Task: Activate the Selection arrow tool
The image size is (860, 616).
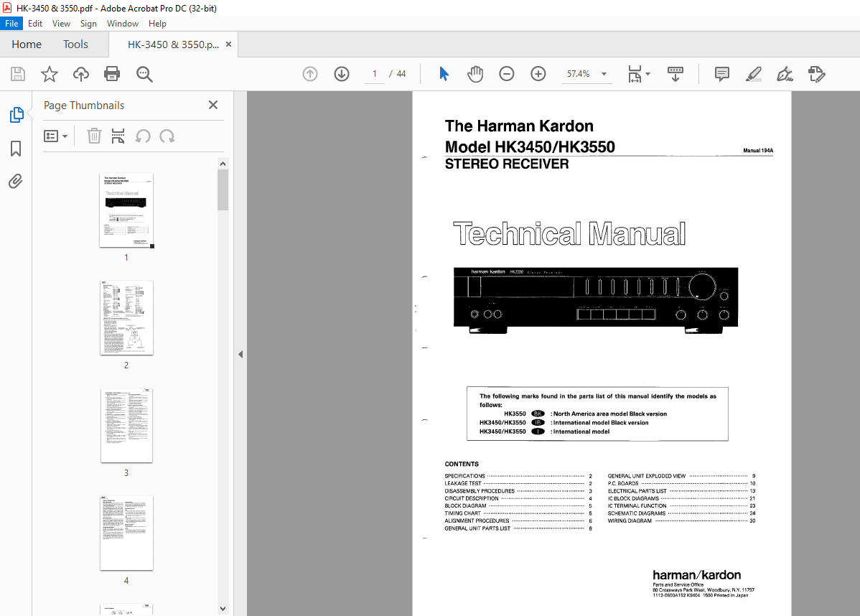Action: pos(444,74)
